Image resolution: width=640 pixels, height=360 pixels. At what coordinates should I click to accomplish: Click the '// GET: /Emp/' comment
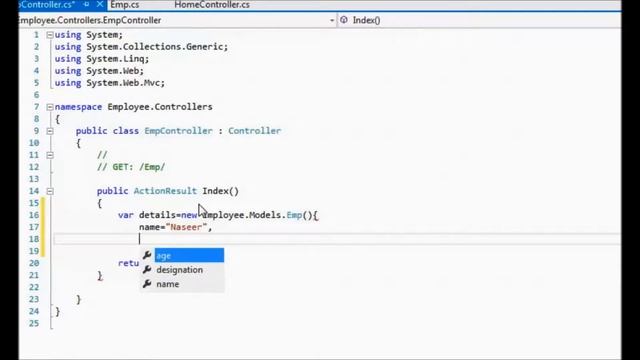[131, 167]
